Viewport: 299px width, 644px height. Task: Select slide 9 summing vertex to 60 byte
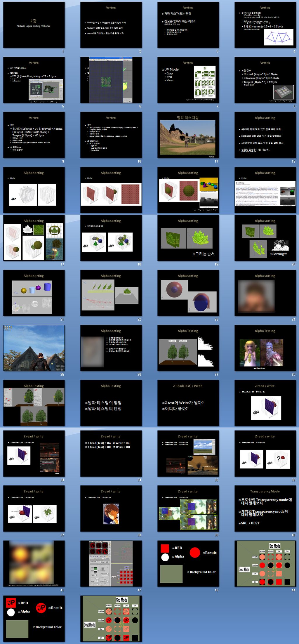pyautogui.click(x=34, y=135)
